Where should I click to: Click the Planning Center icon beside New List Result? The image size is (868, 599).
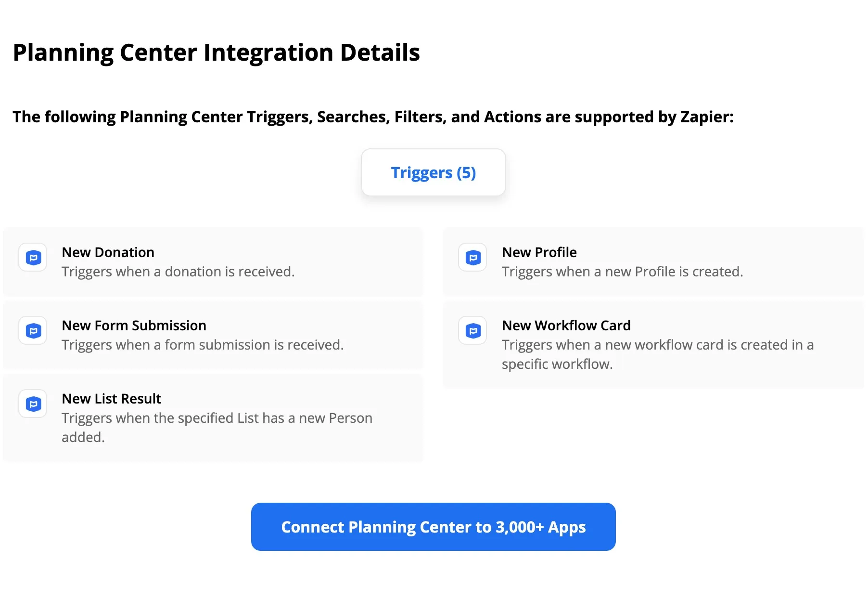pyautogui.click(x=32, y=404)
